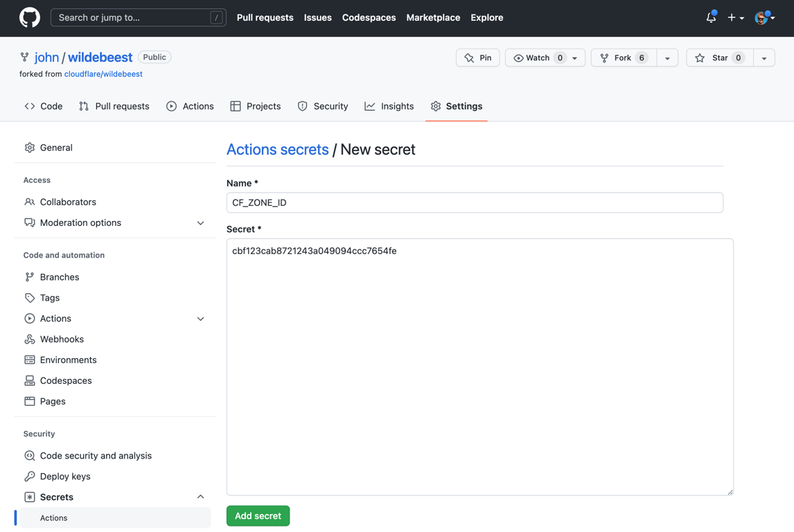Image resolution: width=794 pixels, height=532 pixels.
Task: Open the create-new plus dropdown
Action: (x=735, y=18)
